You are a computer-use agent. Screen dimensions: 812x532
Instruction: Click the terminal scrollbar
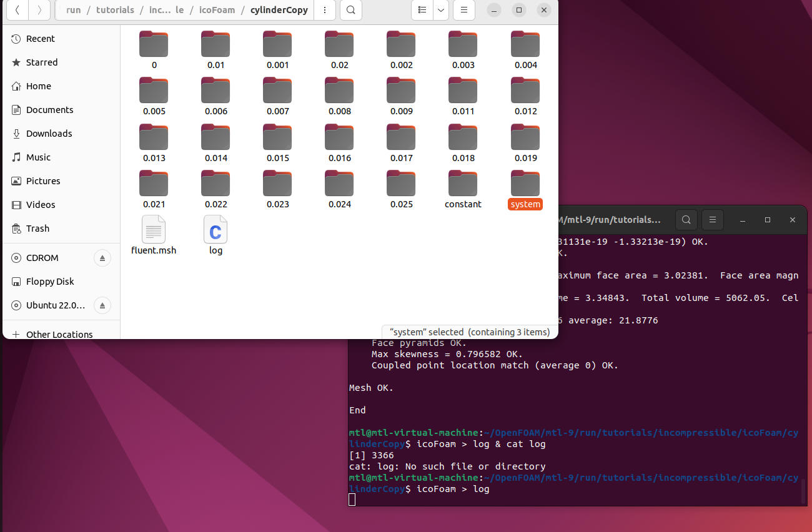click(803, 491)
